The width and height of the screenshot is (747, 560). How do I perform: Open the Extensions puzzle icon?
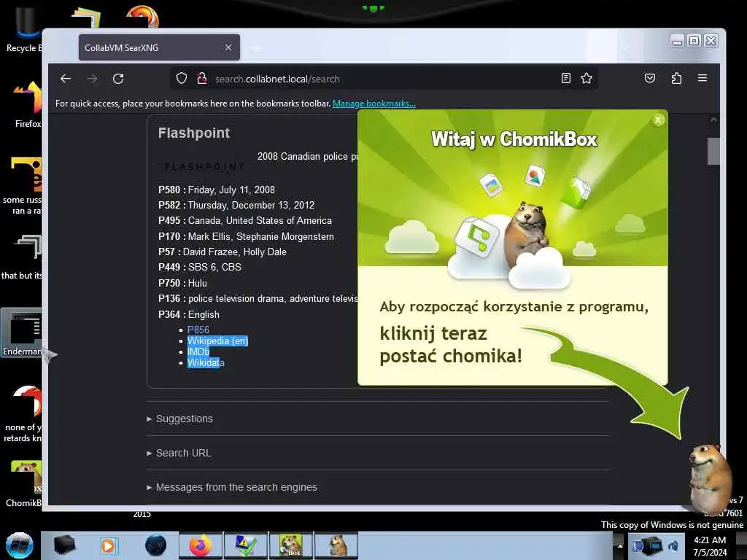[x=676, y=78]
